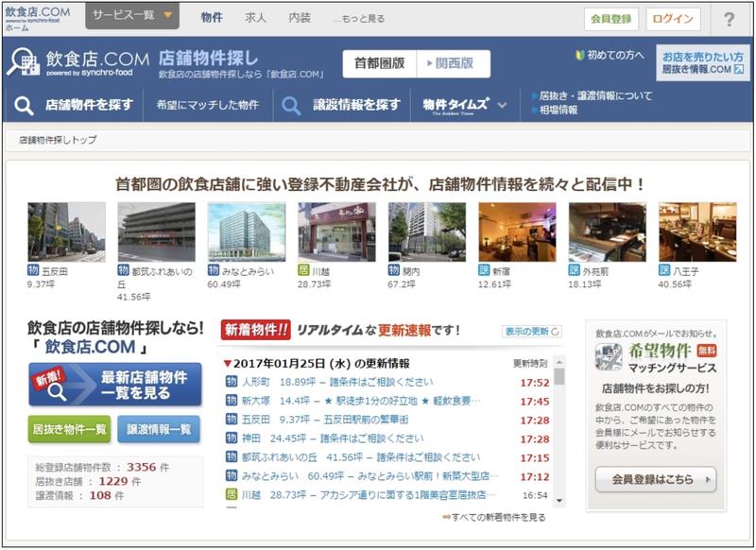Open 都筑ふれあいの丘 41.56坪 list entry
756x550 pixels.
point(361,457)
